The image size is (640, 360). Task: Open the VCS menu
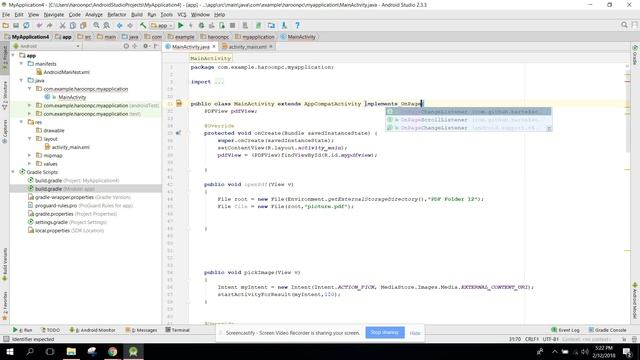coord(182,15)
